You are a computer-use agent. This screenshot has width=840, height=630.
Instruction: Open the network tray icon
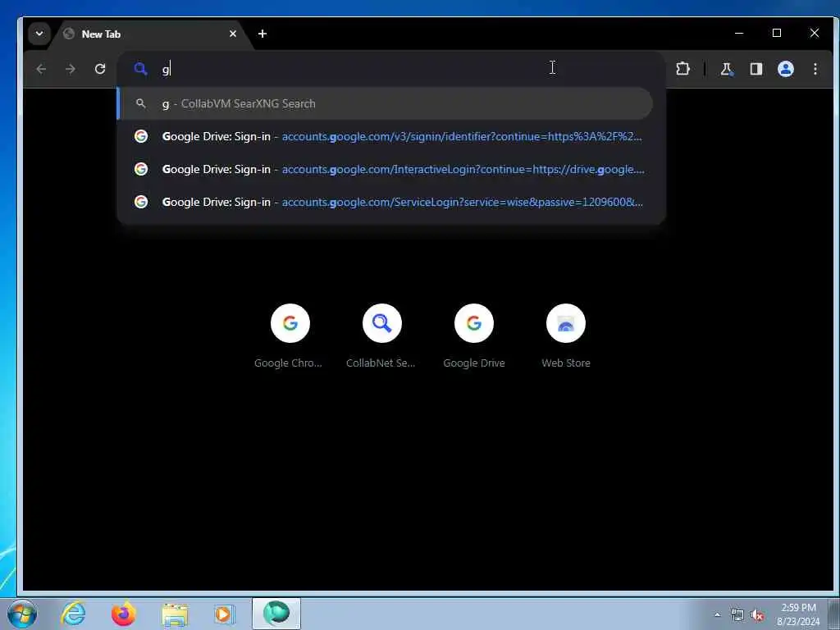point(737,615)
